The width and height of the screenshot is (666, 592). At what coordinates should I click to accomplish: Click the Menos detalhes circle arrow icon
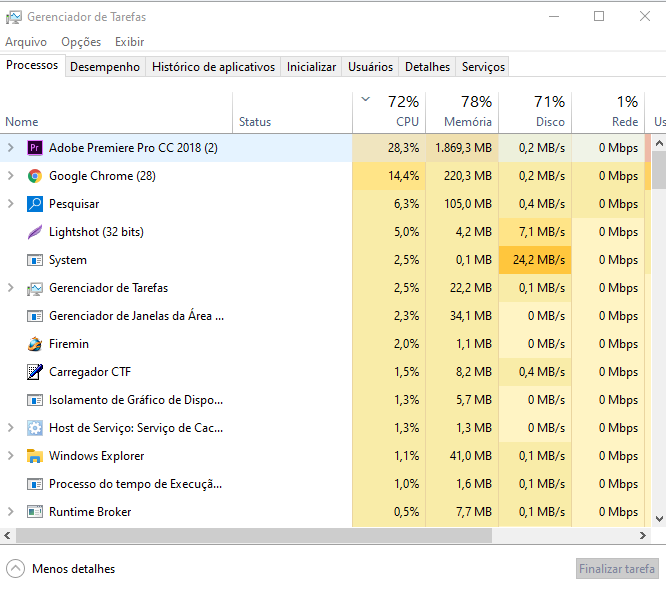point(15,569)
